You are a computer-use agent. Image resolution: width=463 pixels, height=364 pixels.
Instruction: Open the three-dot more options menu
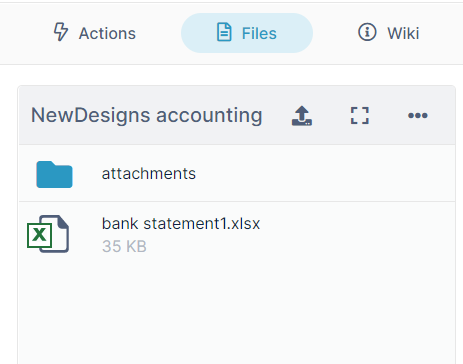[x=418, y=116]
